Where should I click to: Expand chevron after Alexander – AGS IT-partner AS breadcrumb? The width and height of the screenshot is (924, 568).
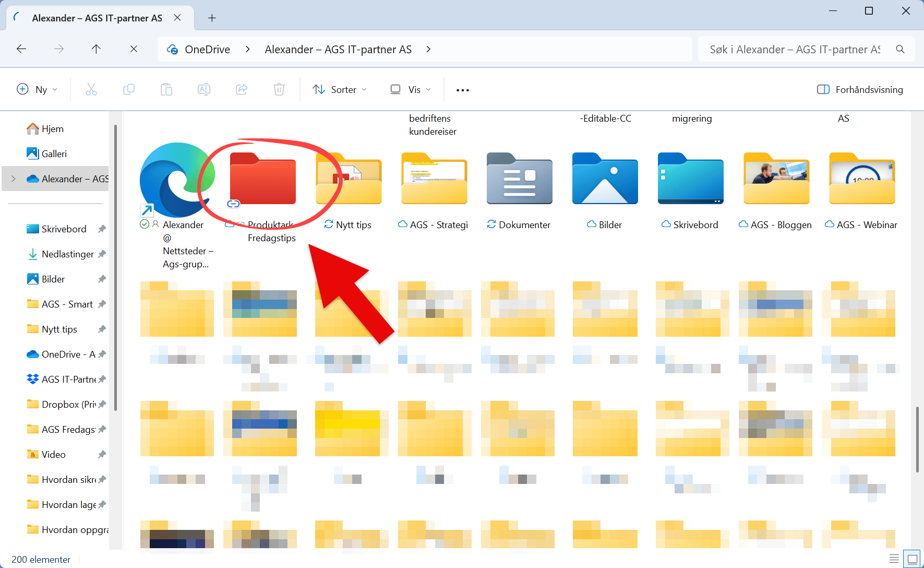click(x=428, y=49)
